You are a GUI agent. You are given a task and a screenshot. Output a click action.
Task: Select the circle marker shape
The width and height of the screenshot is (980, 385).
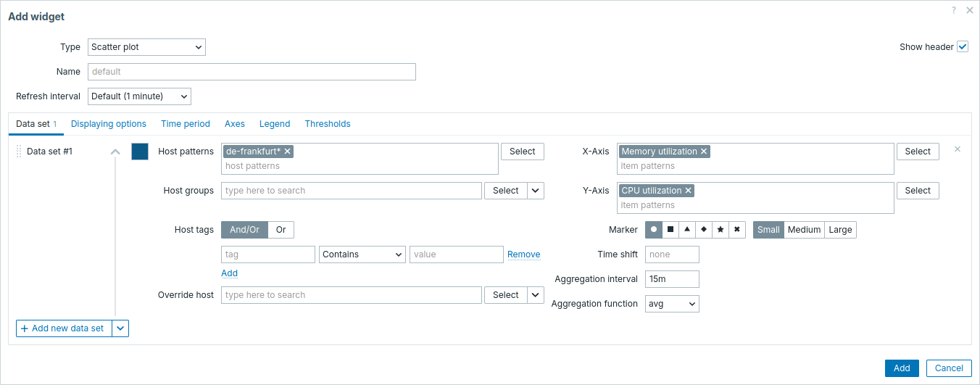654,230
